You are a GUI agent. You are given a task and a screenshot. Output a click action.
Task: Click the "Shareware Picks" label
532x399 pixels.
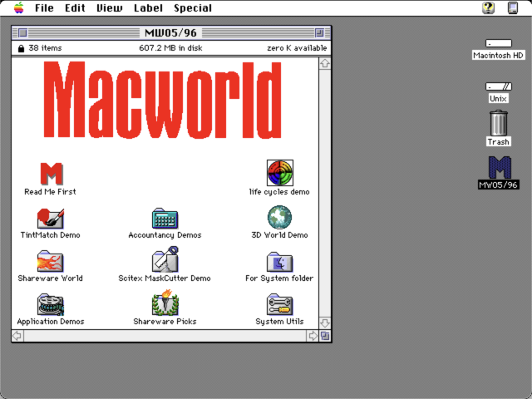pyautogui.click(x=165, y=322)
